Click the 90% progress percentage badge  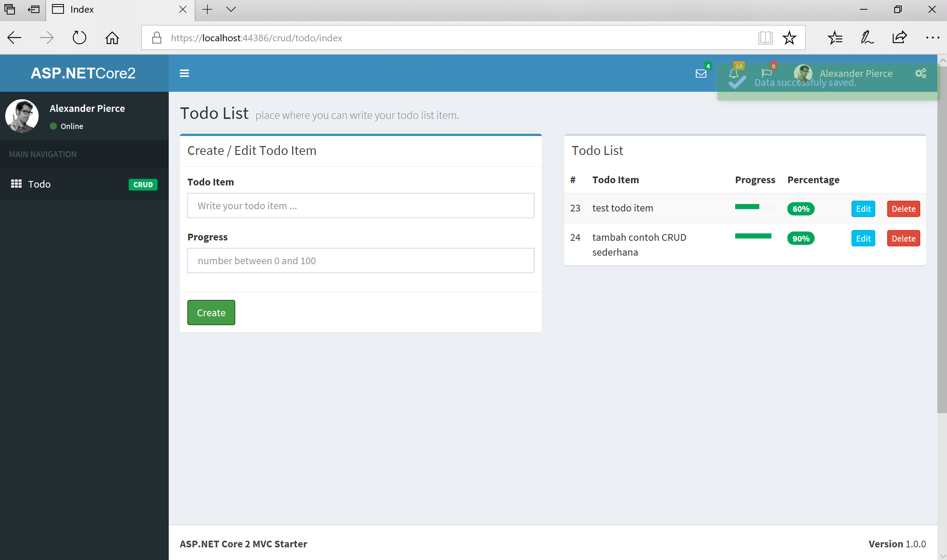[x=801, y=238]
